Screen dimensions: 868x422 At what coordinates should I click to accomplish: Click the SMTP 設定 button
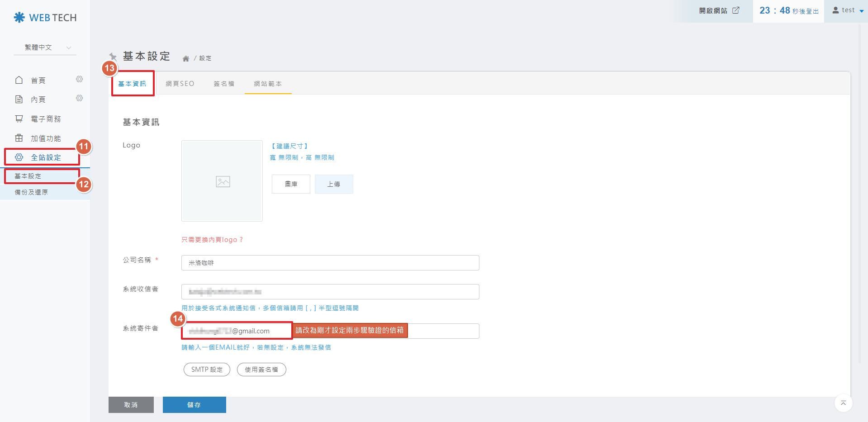[x=207, y=370]
